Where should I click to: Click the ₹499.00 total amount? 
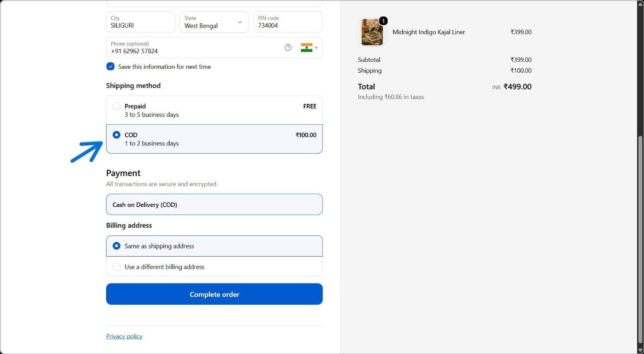pyautogui.click(x=518, y=87)
